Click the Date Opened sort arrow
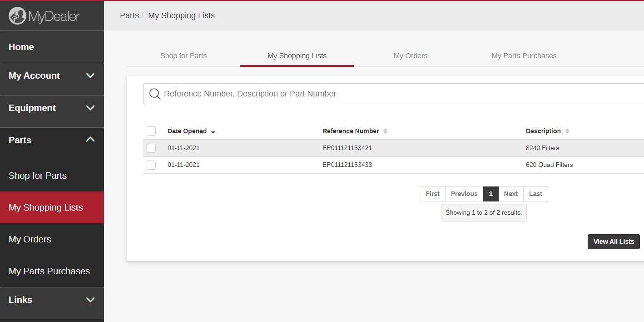The height and width of the screenshot is (322, 644). coord(213,132)
